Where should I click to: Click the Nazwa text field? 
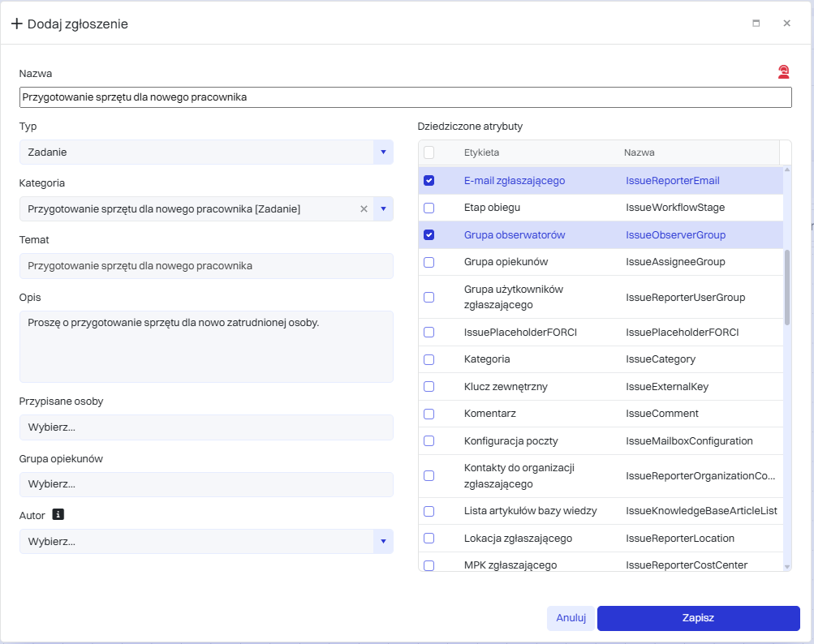pyautogui.click(x=406, y=97)
